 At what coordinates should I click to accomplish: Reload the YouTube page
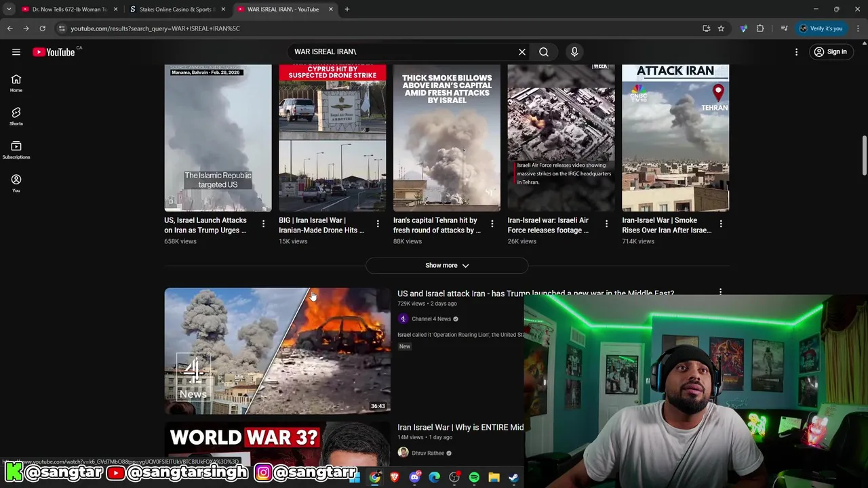coord(42,28)
